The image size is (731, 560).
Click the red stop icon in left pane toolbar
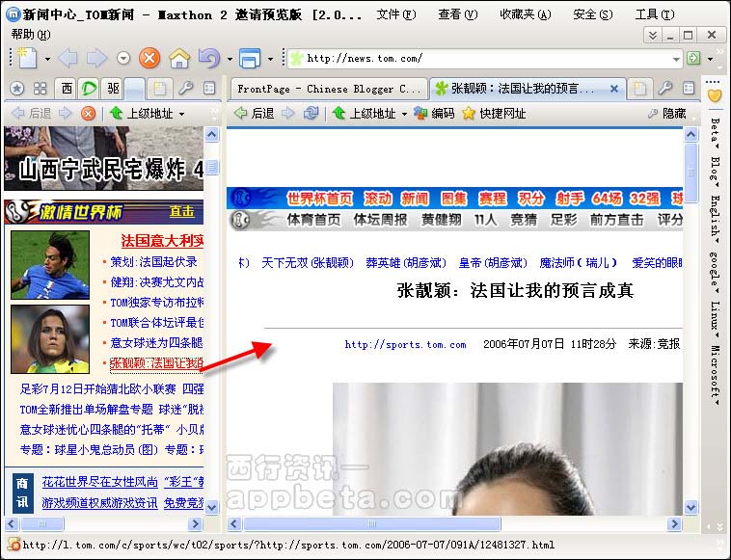coord(88,113)
